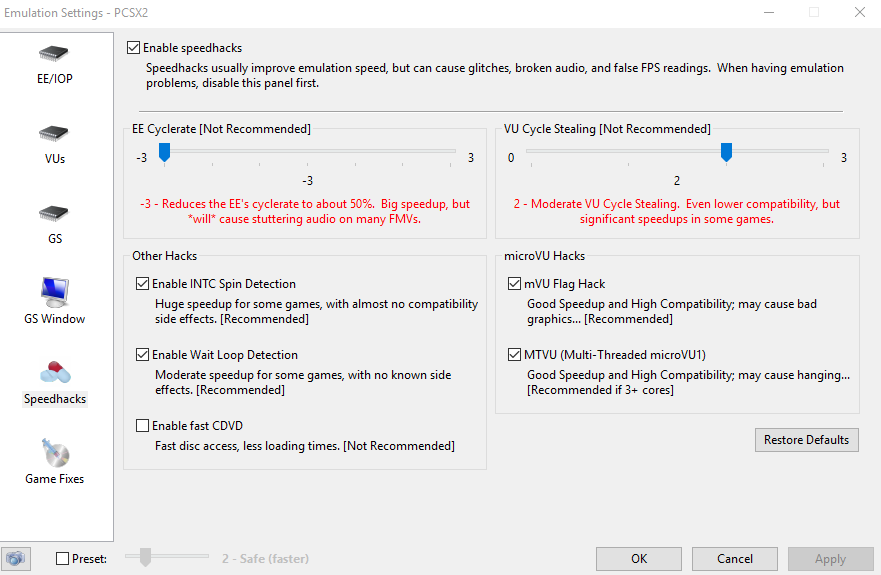Click the EE Cyclerate slider handle
The height and width of the screenshot is (575, 881).
tap(164, 152)
